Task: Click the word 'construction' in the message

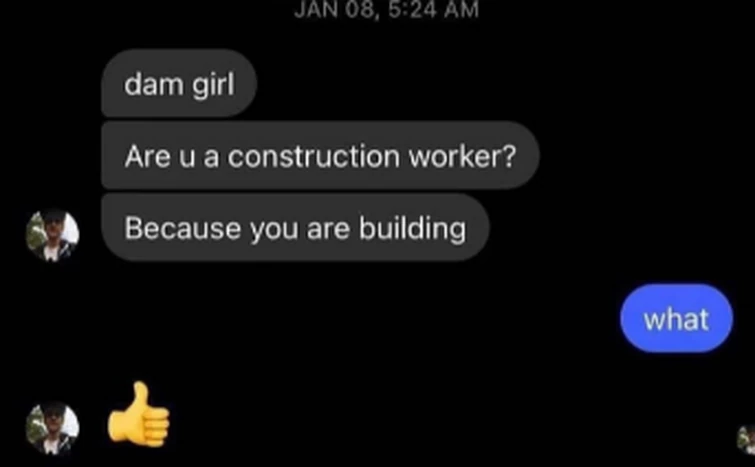Action: 313,156
